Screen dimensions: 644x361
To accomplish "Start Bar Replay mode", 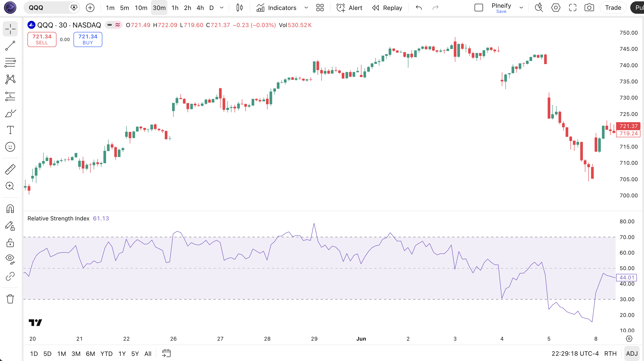I will 387,8.
